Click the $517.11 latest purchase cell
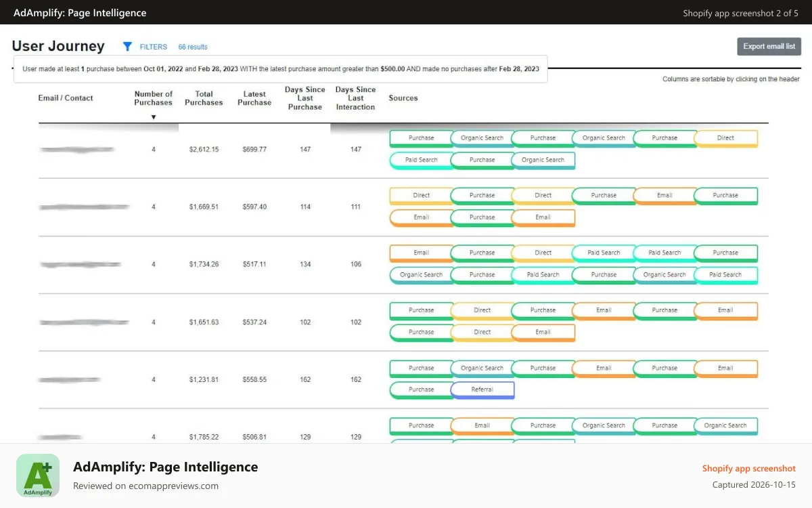Image resolution: width=812 pixels, height=508 pixels. click(x=254, y=264)
